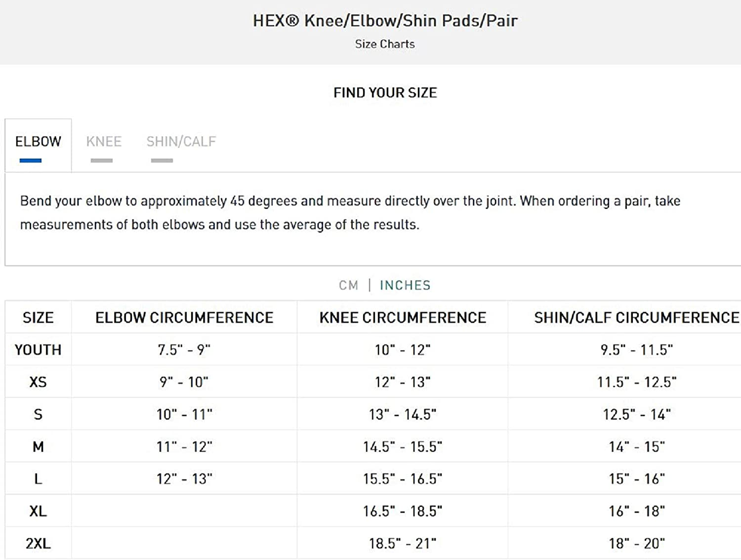Click the SHIN/CALF CIRCUMFERENCE column header
The image size is (741, 560).
point(636,318)
